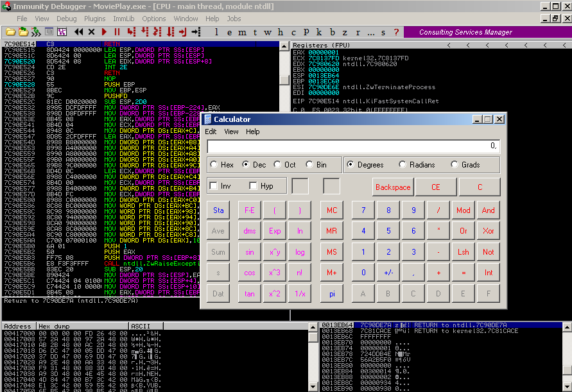Open the Plugins menu in debugger

[95, 19]
